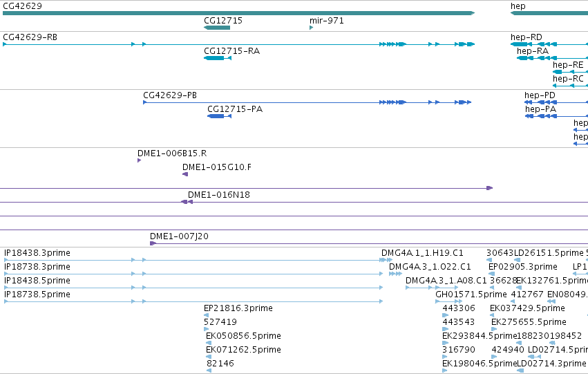Screen dimensions: 588x374
Task: Click the hep-RC transcript label
Action: click(x=568, y=79)
